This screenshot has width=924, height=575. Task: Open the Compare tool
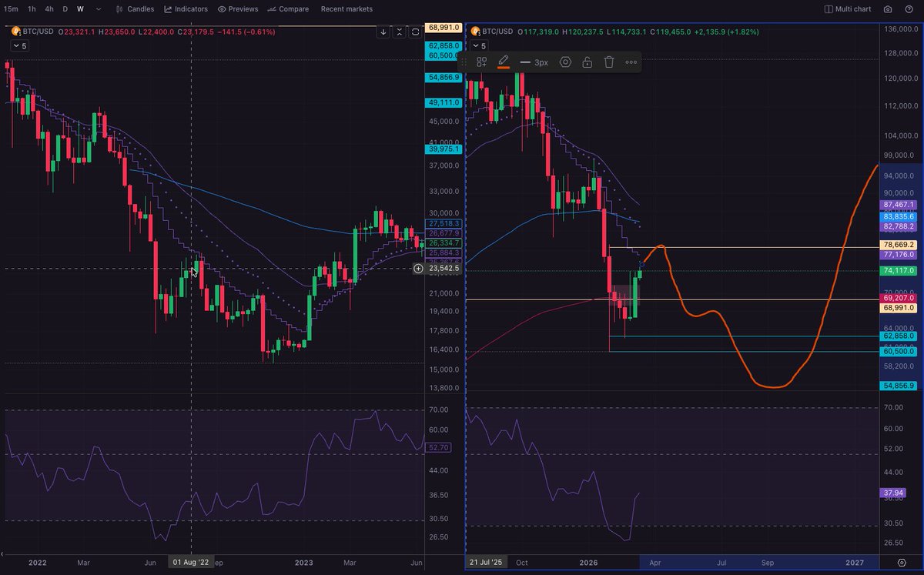tap(288, 9)
